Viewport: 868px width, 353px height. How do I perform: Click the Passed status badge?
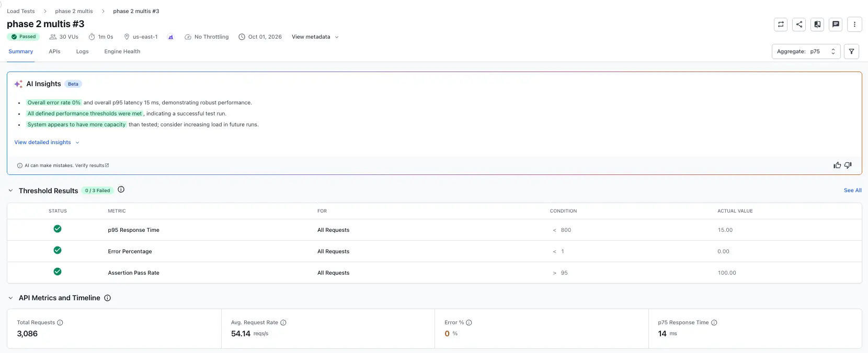coord(23,37)
